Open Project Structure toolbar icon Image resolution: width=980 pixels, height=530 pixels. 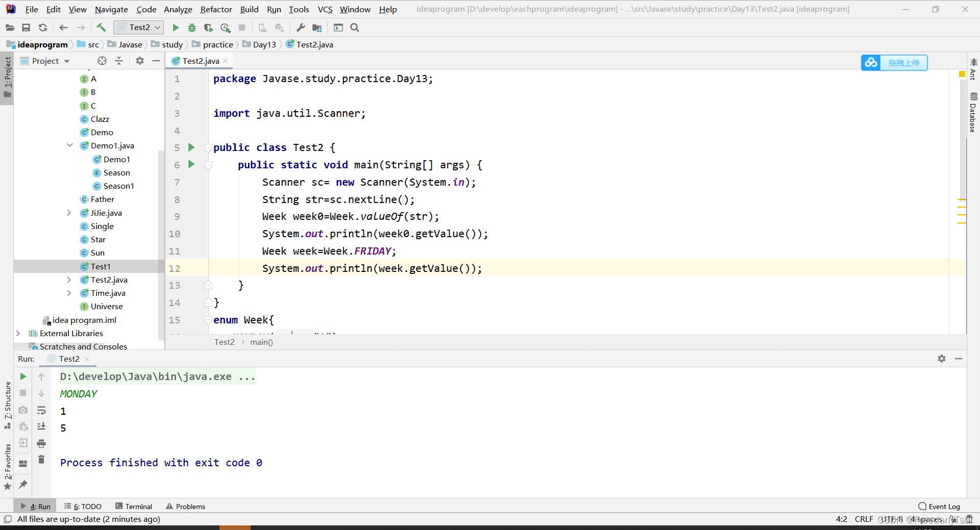click(317, 28)
